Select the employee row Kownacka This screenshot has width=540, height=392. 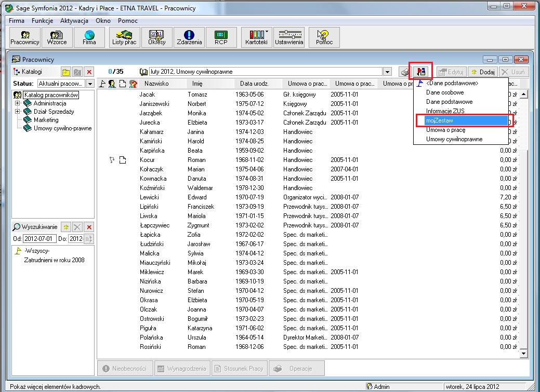coord(308,179)
